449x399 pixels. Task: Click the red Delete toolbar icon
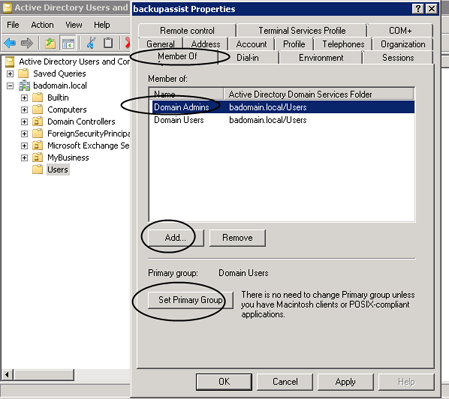[x=127, y=43]
